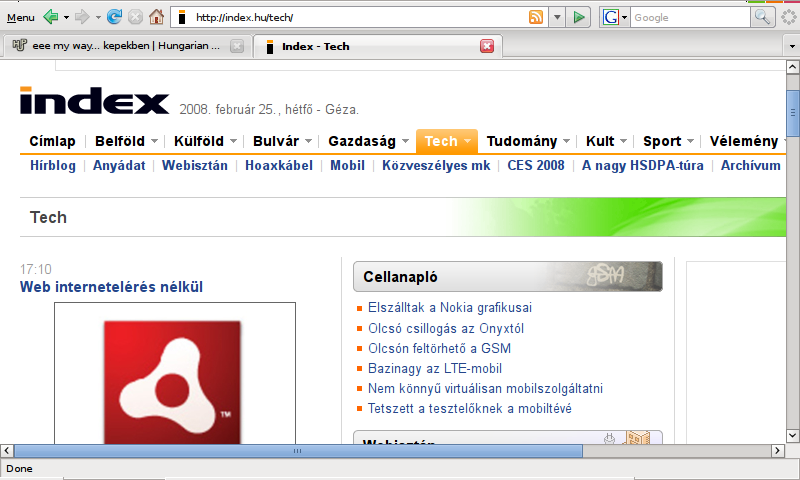Open the tab list dropdown at tab bar end
800x480 pixels.
point(792,46)
